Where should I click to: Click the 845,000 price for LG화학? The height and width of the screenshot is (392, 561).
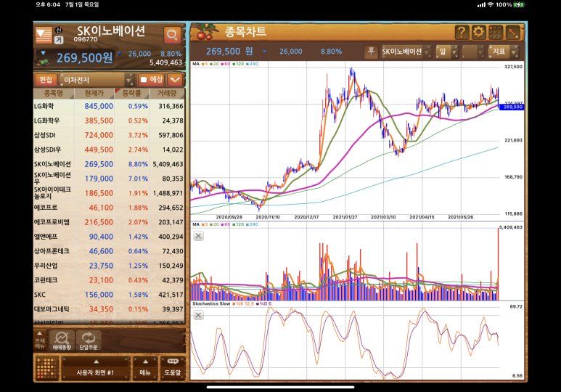pos(99,106)
